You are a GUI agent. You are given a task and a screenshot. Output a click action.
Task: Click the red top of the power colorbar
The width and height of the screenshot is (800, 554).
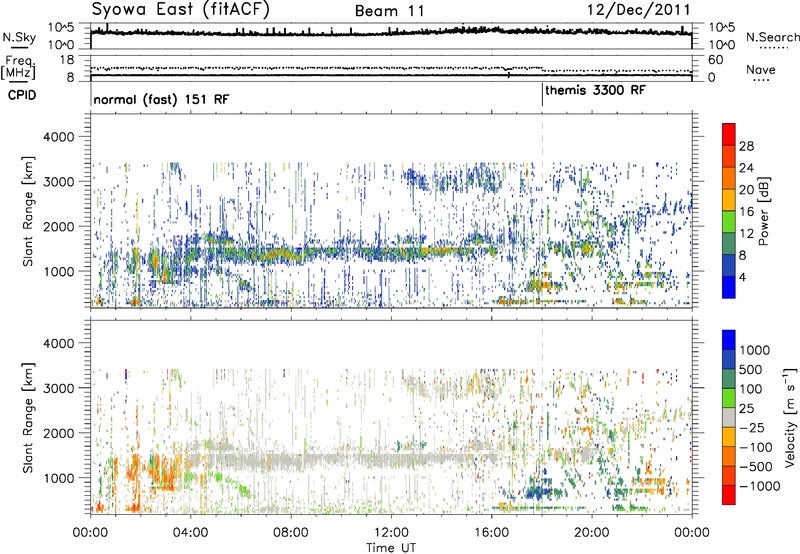pos(729,132)
